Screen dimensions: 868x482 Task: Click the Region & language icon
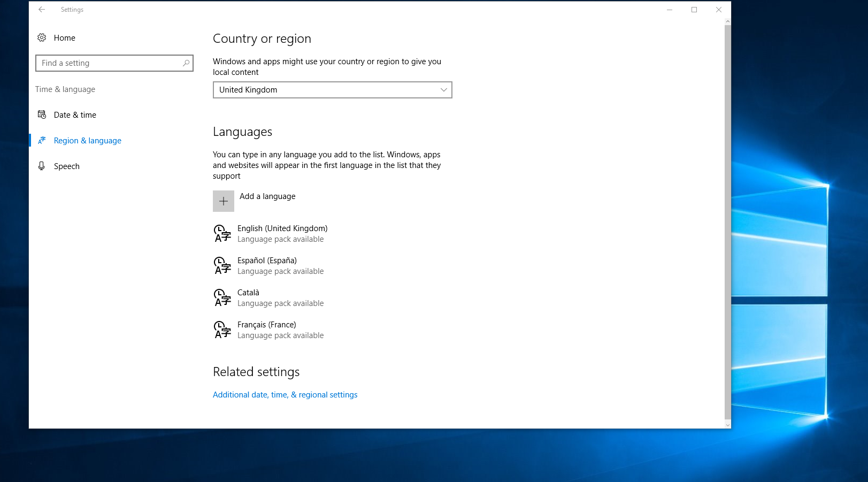[x=42, y=140]
